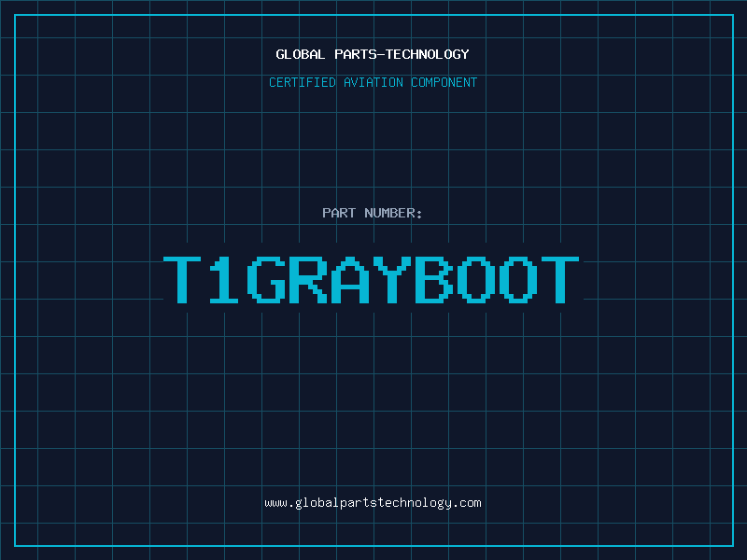Click the word NUMBER in the part number label
This screenshot has width=747, height=560.
pos(394,213)
